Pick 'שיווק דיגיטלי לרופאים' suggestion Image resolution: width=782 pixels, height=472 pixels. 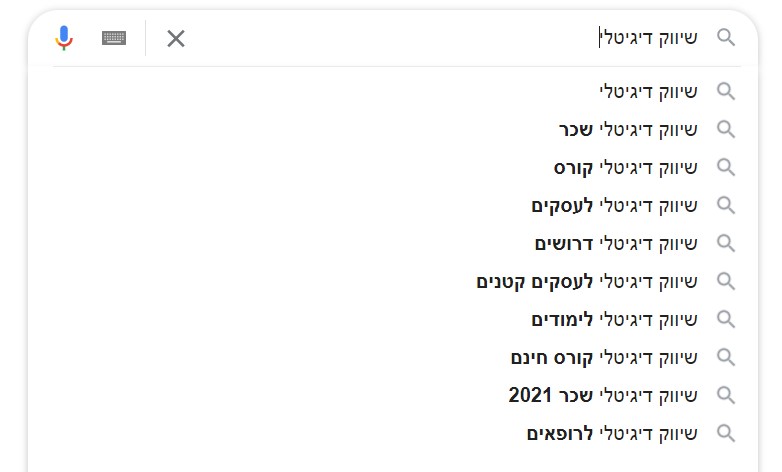tap(612, 433)
